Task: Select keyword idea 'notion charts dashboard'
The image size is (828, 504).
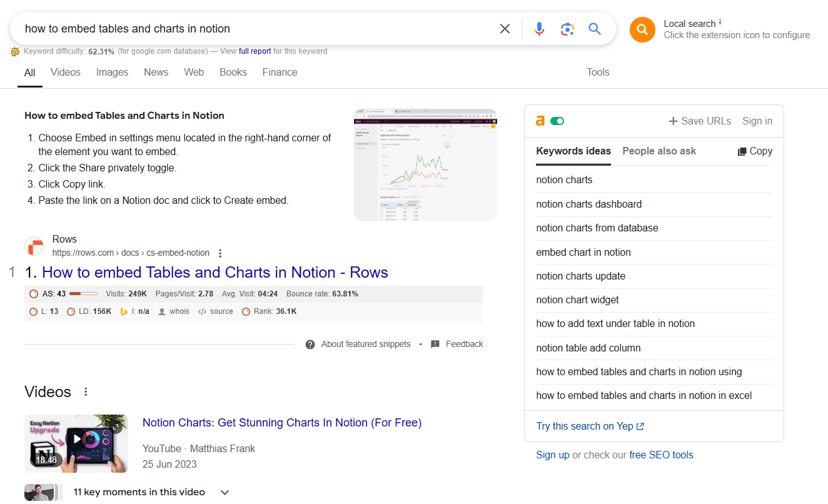Action: click(x=588, y=204)
